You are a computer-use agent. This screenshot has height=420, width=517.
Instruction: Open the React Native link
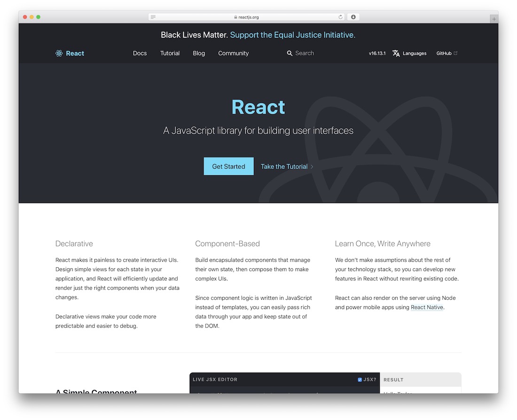pos(427,307)
